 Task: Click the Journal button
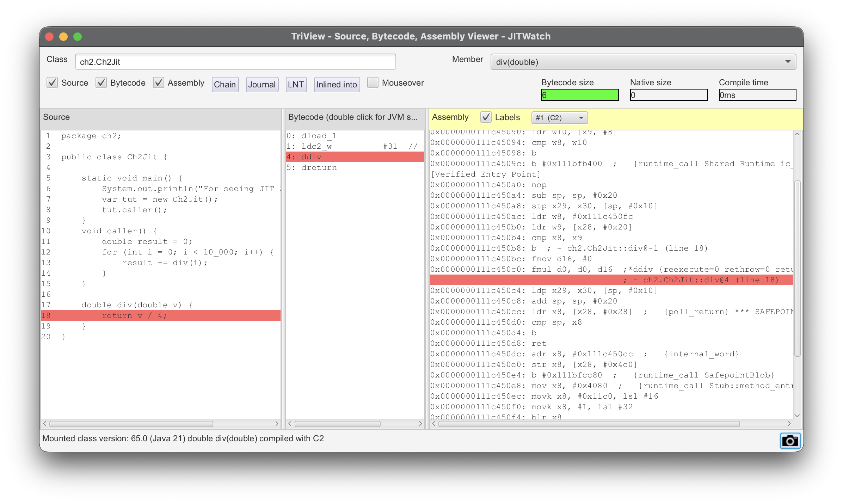pyautogui.click(x=262, y=85)
